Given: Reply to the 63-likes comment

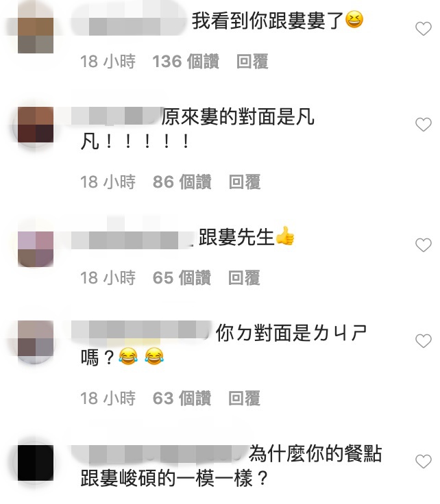Looking at the screenshot, I should (x=244, y=399).
